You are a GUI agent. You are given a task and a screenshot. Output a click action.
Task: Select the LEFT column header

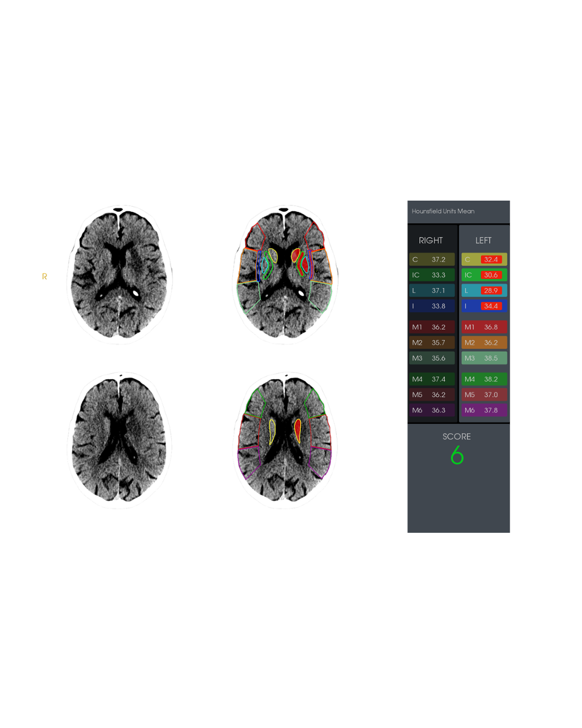point(483,241)
